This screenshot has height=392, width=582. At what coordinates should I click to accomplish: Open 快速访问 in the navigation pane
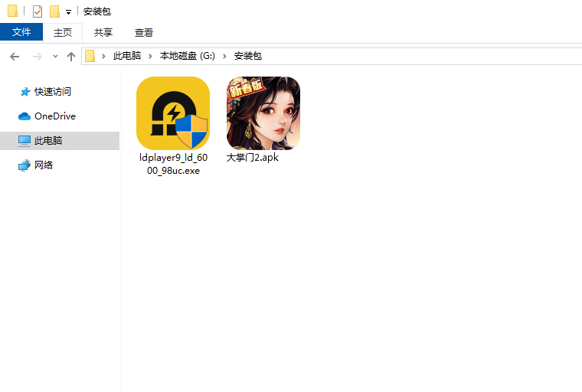pyautogui.click(x=52, y=92)
